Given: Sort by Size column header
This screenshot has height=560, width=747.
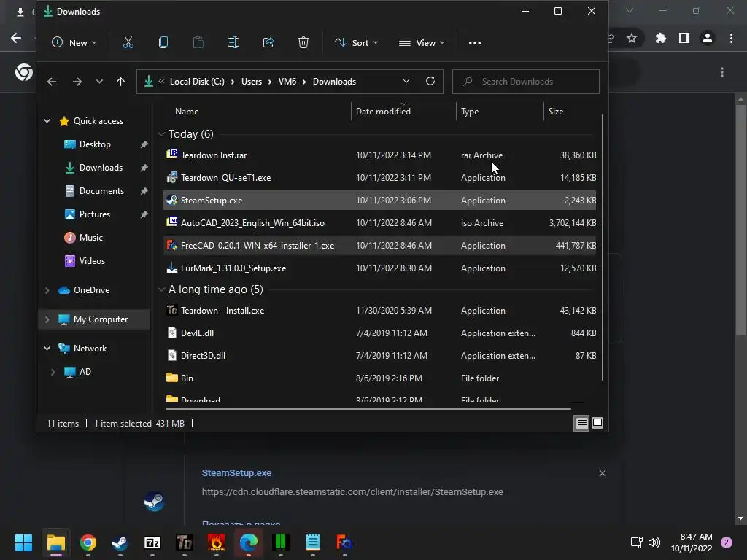Looking at the screenshot, I should pos(555,112).
